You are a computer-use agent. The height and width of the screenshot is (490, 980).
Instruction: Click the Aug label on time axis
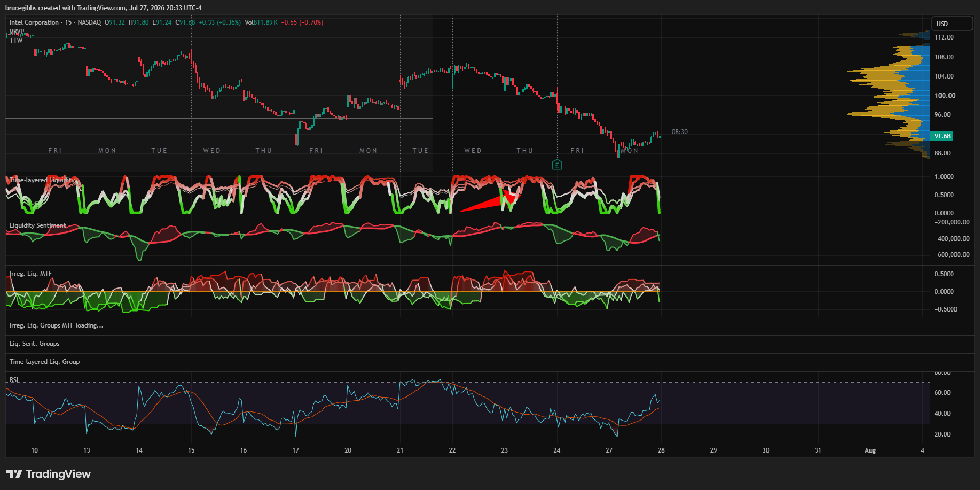pyautogui.click(x=870, y=450)
